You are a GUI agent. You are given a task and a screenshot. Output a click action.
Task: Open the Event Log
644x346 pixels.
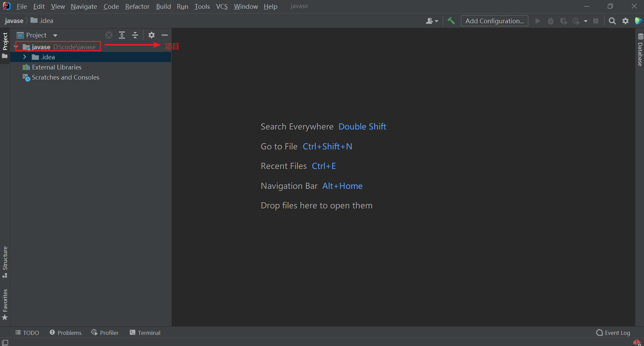point(613,333)
